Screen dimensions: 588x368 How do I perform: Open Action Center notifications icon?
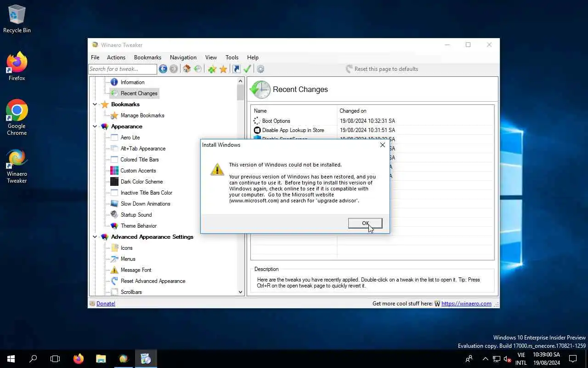coord(573,359)
